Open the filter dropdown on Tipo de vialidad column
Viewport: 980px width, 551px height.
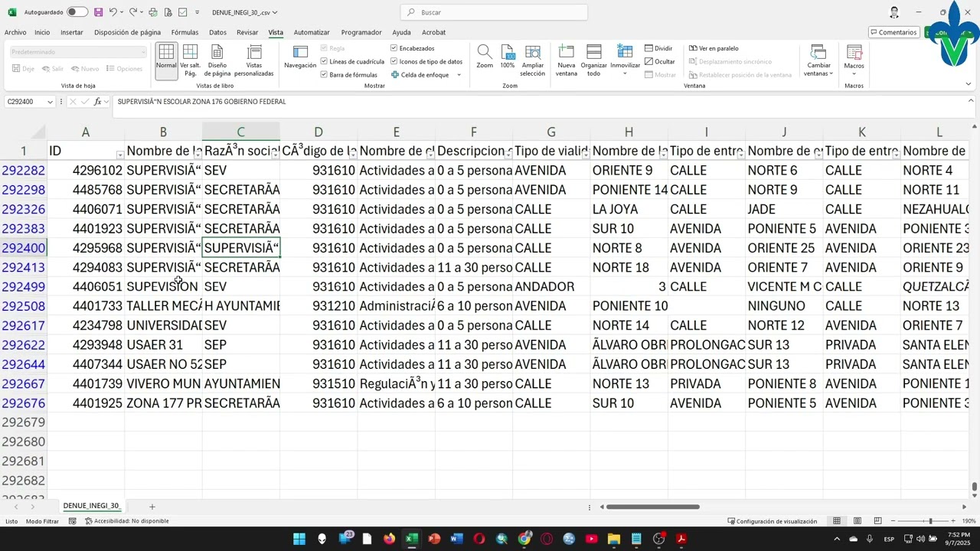pos(586,154)
